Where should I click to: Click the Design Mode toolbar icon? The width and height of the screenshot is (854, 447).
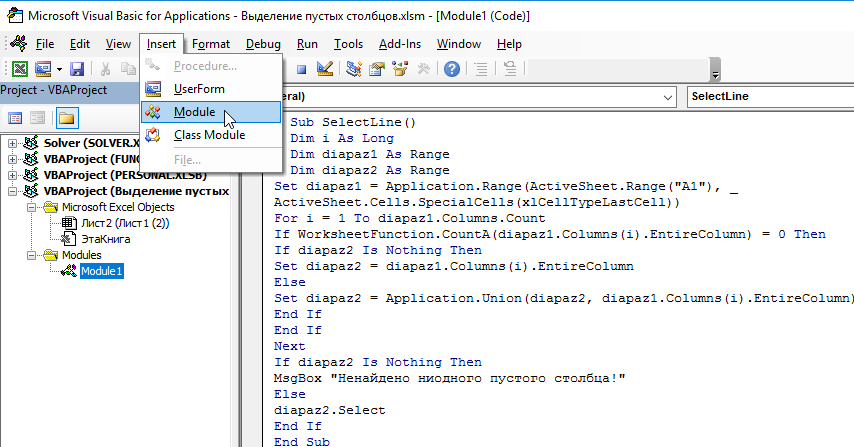point(325,69)
